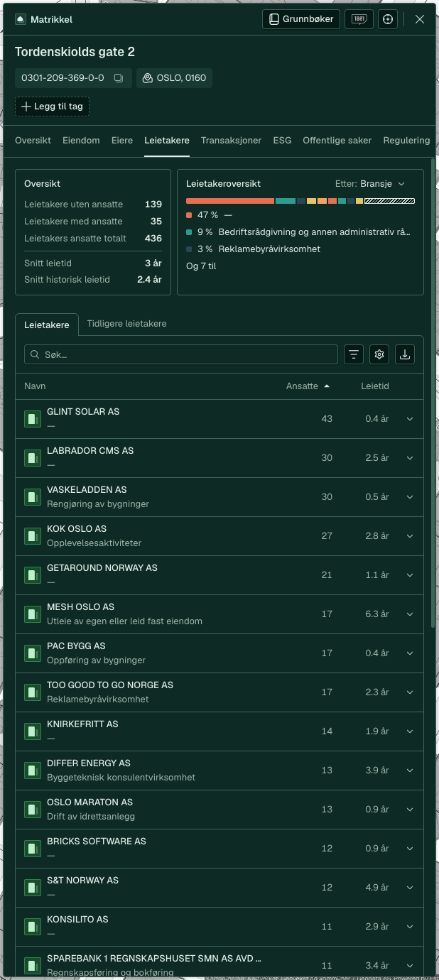Image resolution: width=439 pixels, height=980 pixels.
Task: Expand TOO GOOD TO GO NORGE row
Action: click(x=410, y=692)
